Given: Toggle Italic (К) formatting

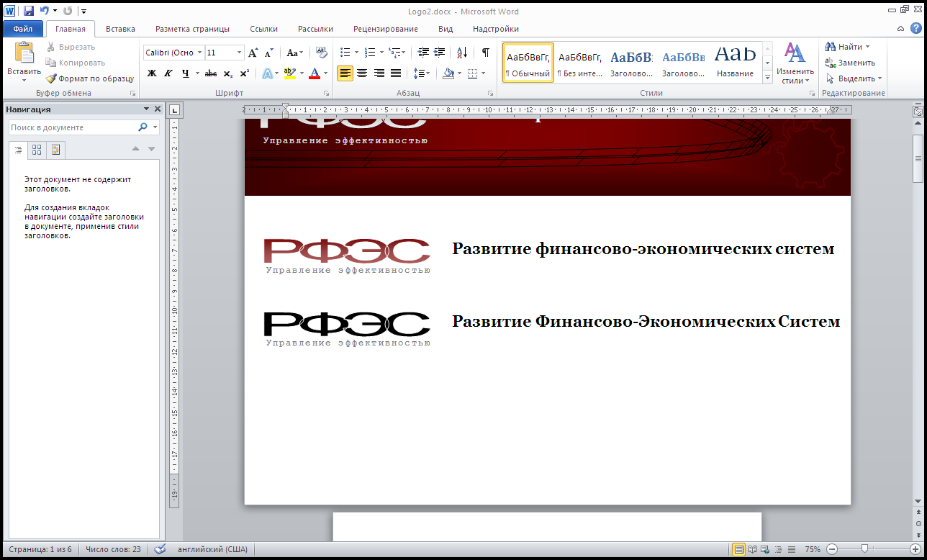Looking at the screenshot, I should click(168, 73).
